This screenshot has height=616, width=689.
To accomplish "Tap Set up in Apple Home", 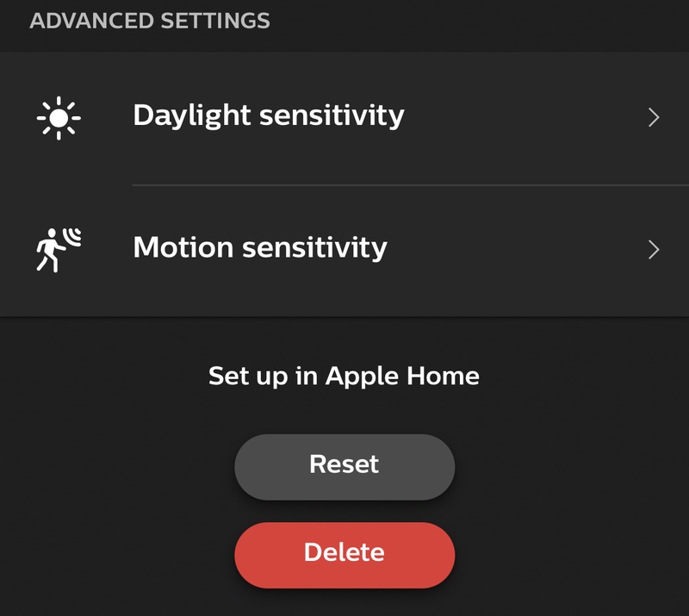I will (344, 376).
